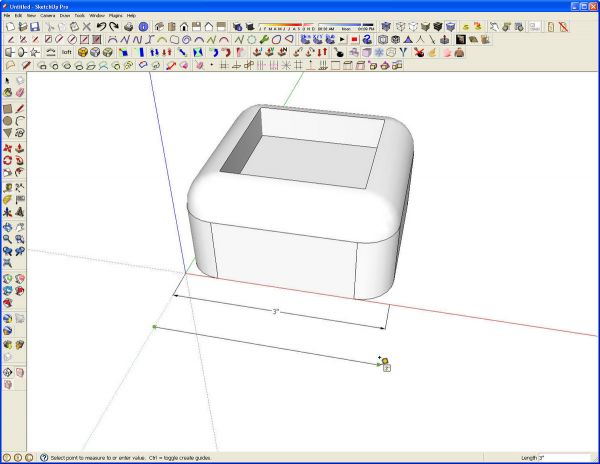Open the Plugins menu
600x464 pixels.
pos(116,16)
